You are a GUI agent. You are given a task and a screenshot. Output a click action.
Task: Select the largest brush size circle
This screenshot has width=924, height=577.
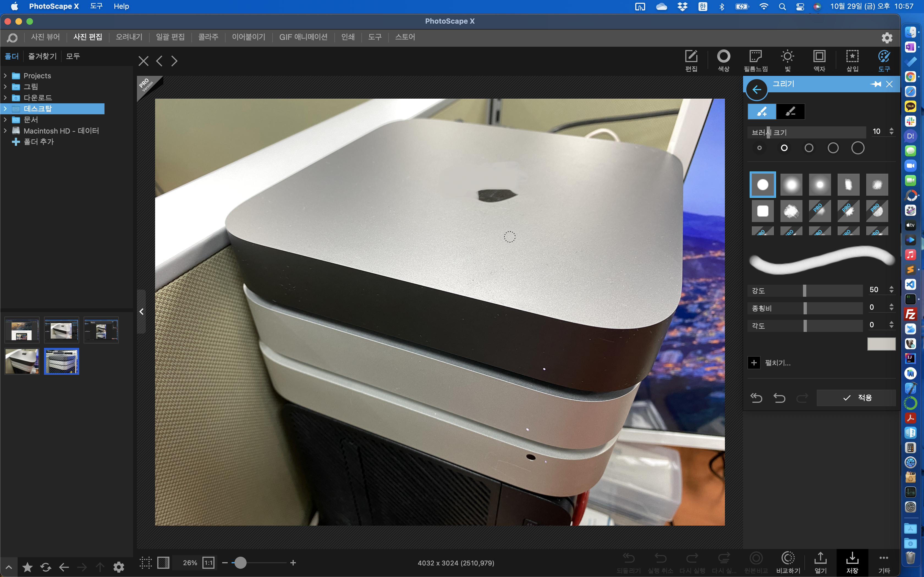[857, 148]
